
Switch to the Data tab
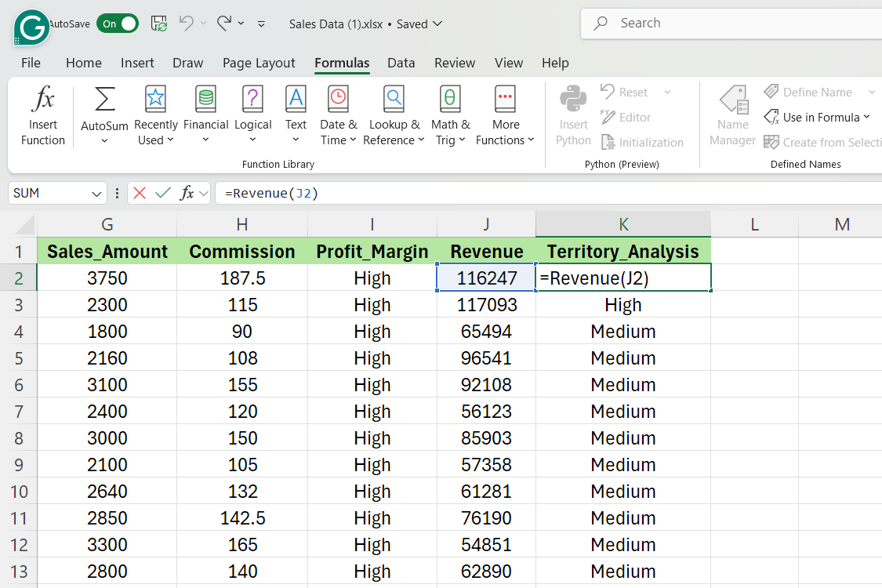coord(401,63)
